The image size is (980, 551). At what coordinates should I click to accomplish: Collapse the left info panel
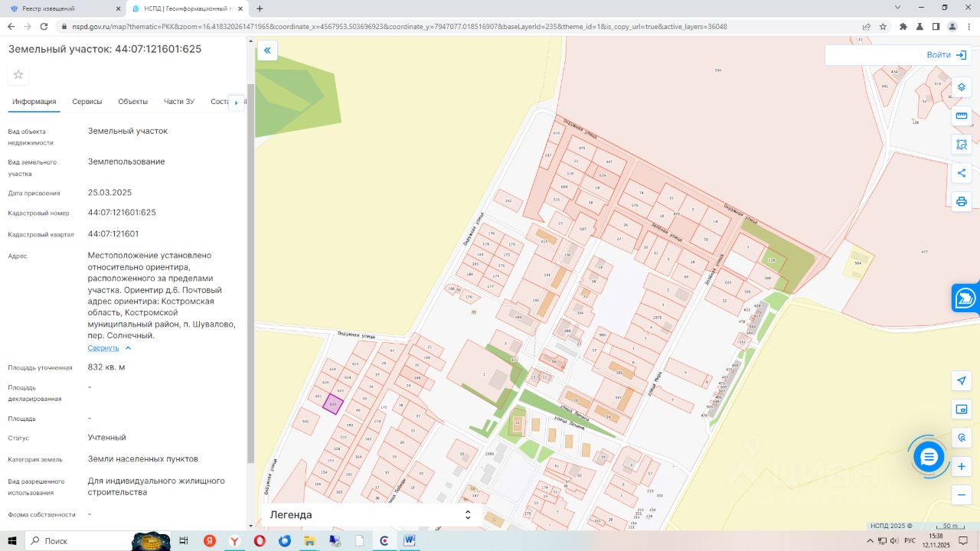tap(267, 51)
